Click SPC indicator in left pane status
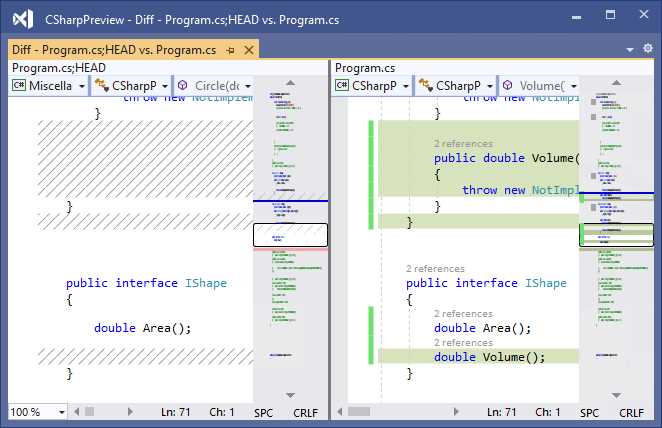This screenshot has height=428, width=662. (x=263, y=413)
